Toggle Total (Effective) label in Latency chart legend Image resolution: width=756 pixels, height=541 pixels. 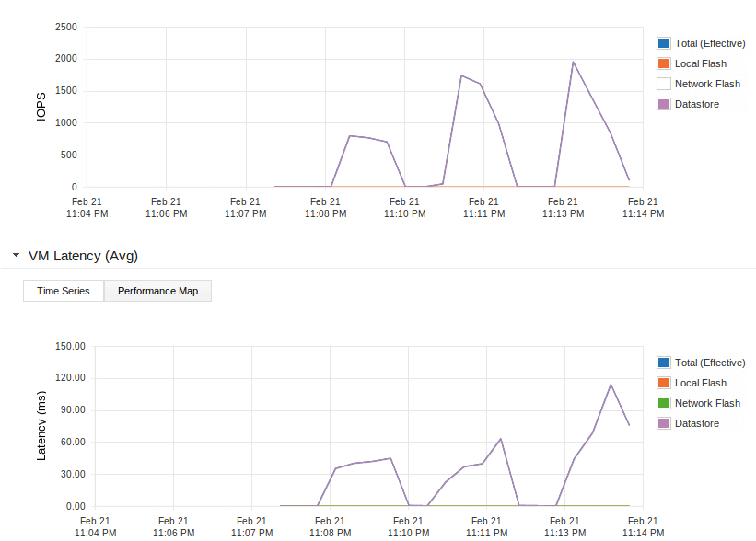tap(709, 363)
